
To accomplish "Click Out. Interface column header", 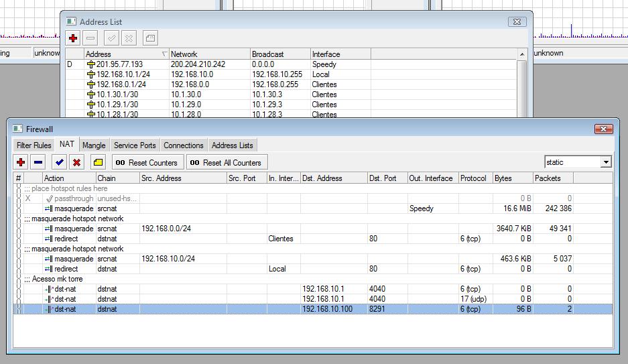I will (x=433, y=178).
